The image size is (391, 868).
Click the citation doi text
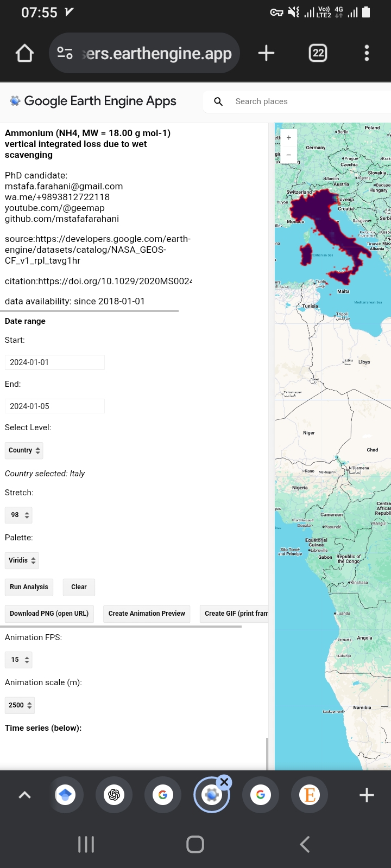point(98,281)
